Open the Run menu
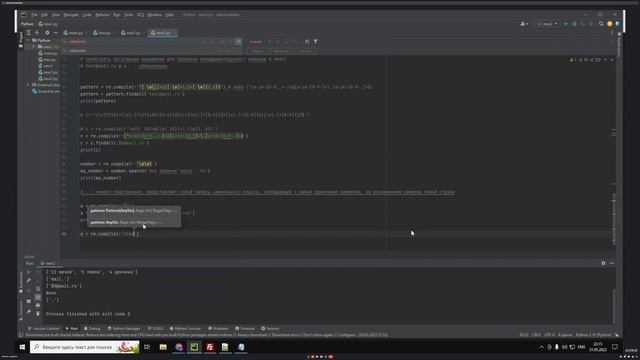This screenshot has height=360, width=640. pos(116,15)
